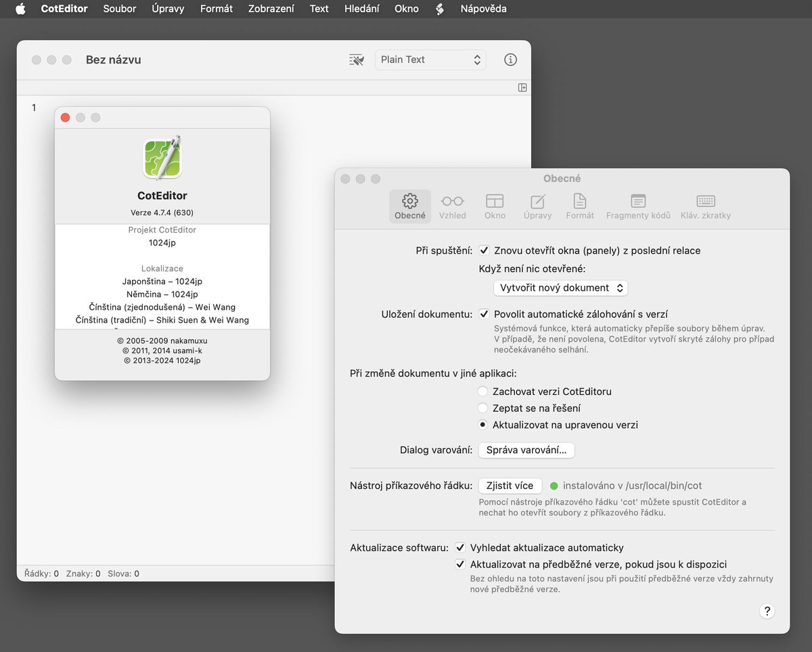Viewport: 812px width, 652px height.
Task: Open the Formát settings pane
Action: coord(580,206)
